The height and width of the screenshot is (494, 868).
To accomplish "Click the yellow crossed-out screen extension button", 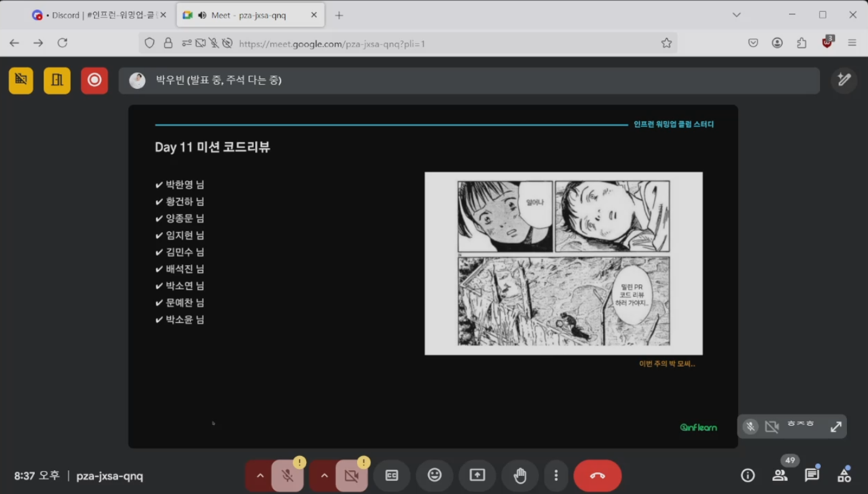I will point(21,80).
